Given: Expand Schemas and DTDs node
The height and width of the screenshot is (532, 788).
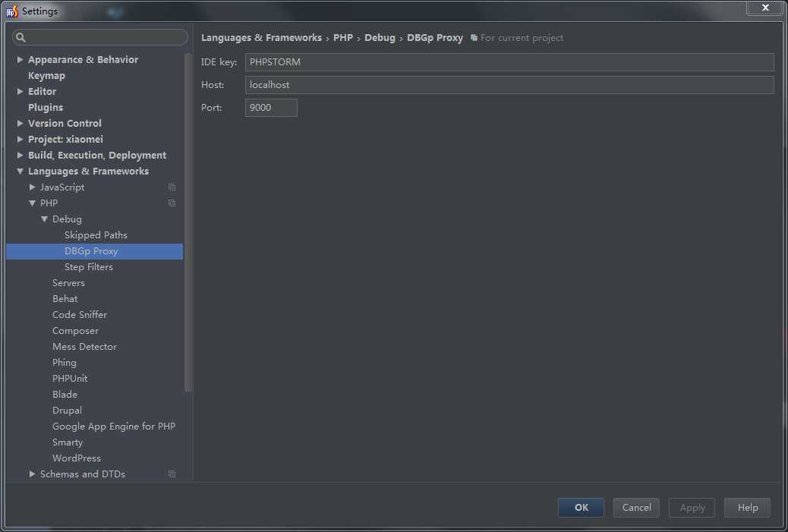Looking at the screenshot, I should click(x=32, y=474).
